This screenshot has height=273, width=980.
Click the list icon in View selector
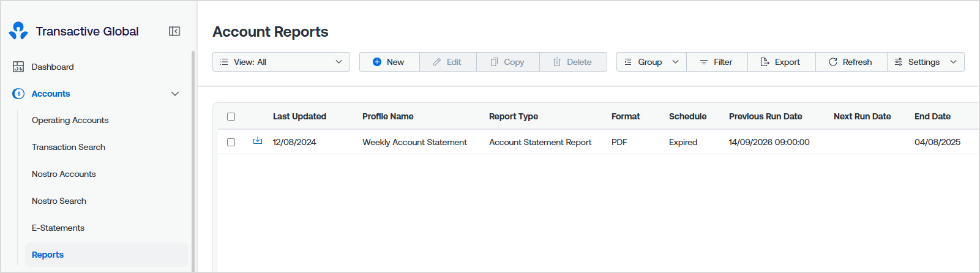click(224, 62)
